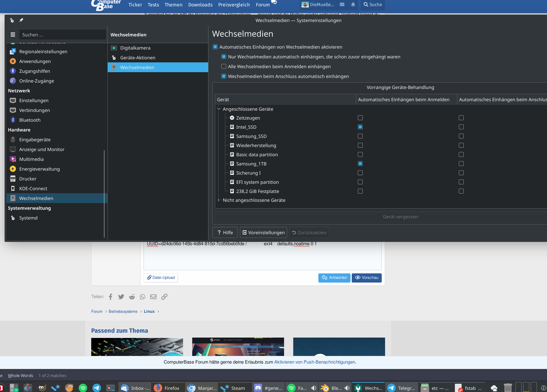Image resolution: width=547 pixels, height=392 pixels.
Task: Open Netzwerk Verbindungen entry
Action: click(34, 110)
